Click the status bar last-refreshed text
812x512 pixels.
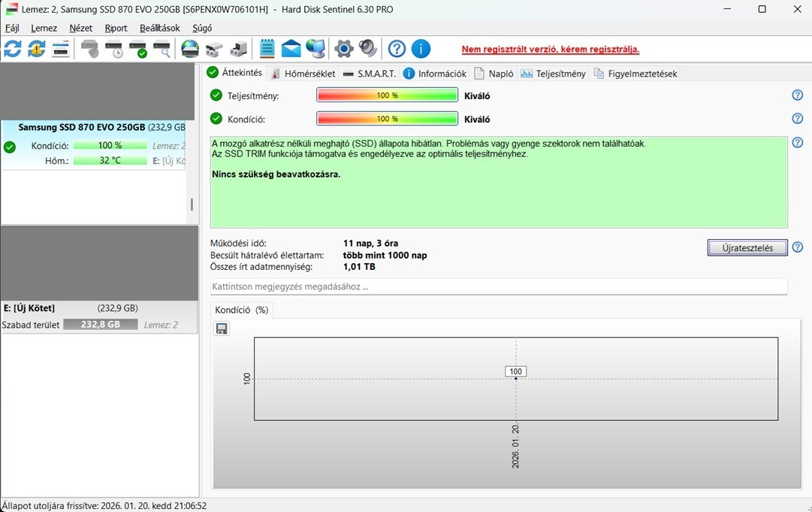click(104, 506)
